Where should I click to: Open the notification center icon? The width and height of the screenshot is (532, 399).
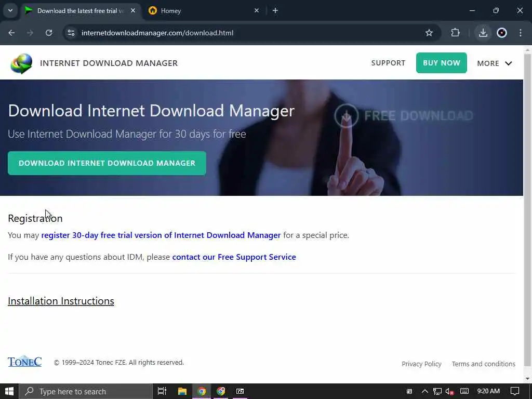[515, 391]
